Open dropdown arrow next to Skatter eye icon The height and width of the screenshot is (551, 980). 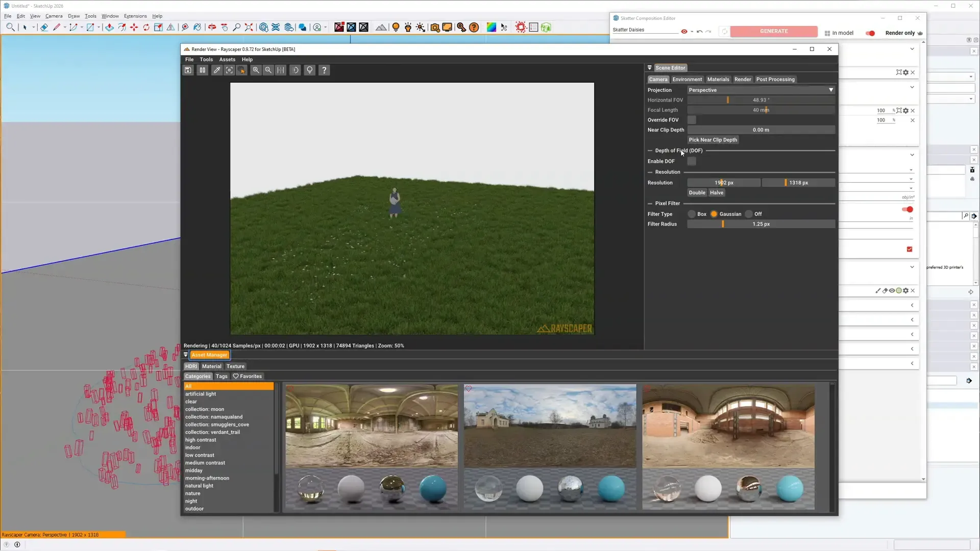pos(692,32)
